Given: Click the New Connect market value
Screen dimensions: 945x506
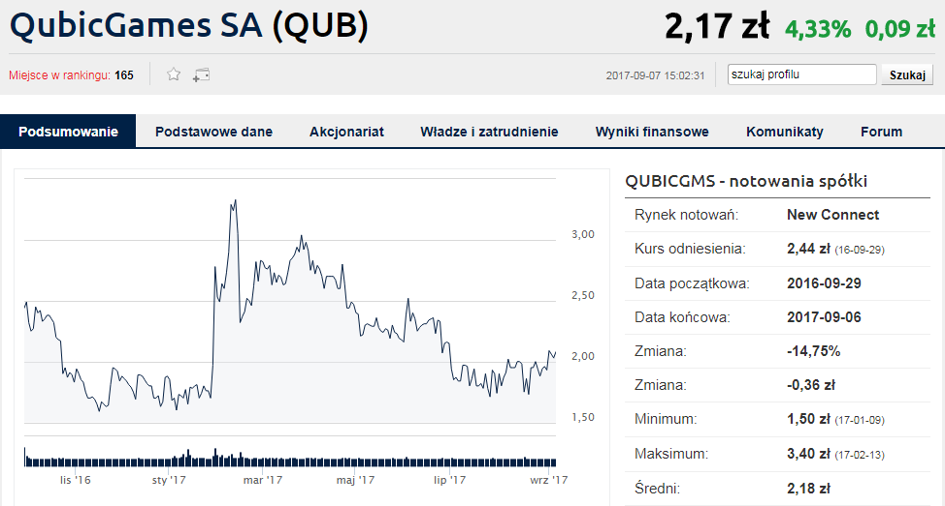Looking at the screenshot, I should point(833,215).
